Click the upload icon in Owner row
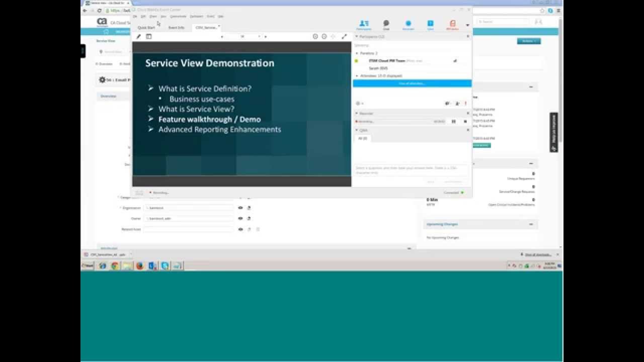The image size is (644, 362). click(x=249, y=218)
